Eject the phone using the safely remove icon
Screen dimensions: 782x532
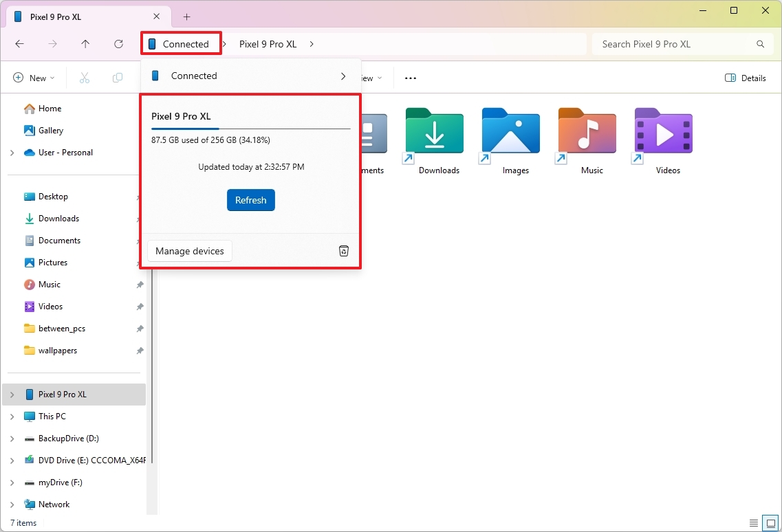click(344, 250)
